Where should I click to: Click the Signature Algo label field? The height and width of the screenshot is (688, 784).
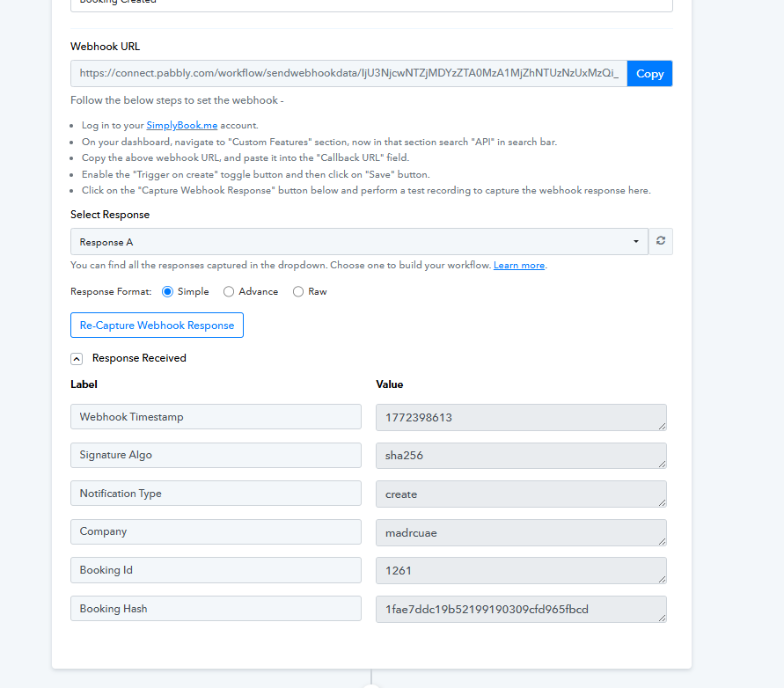tap(216, 456)
